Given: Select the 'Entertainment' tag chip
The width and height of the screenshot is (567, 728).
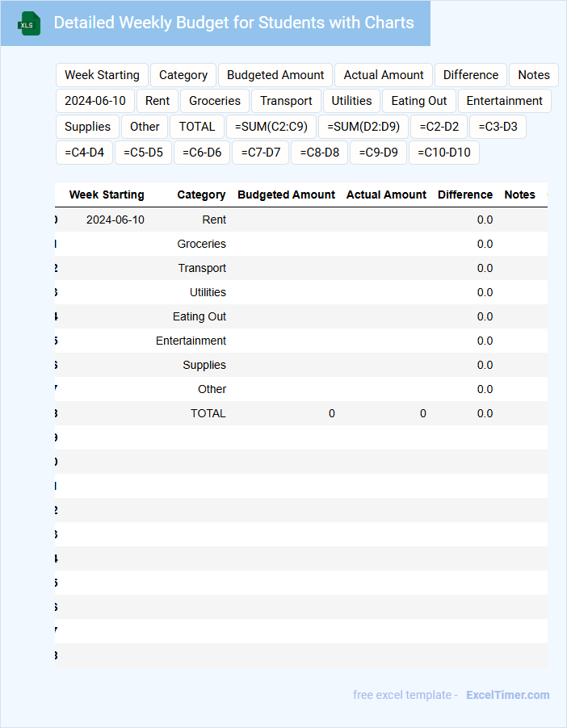Looking at the screenshot, I should 504,101.
